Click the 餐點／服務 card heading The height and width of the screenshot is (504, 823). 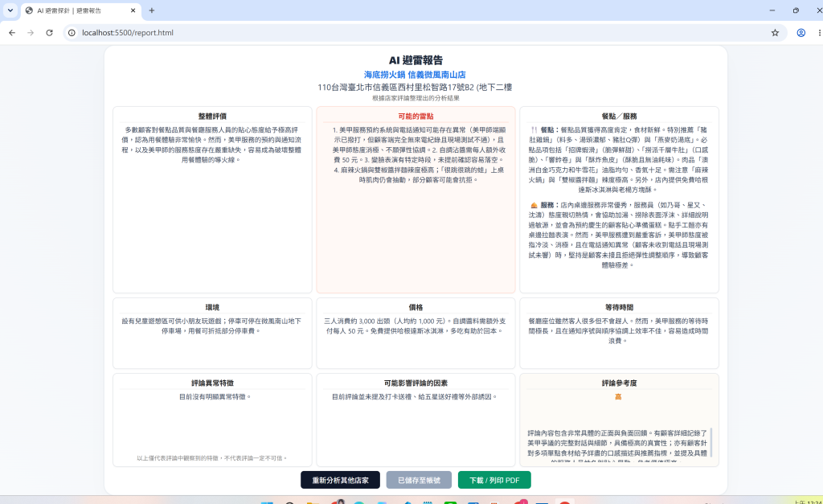[620, 116]
